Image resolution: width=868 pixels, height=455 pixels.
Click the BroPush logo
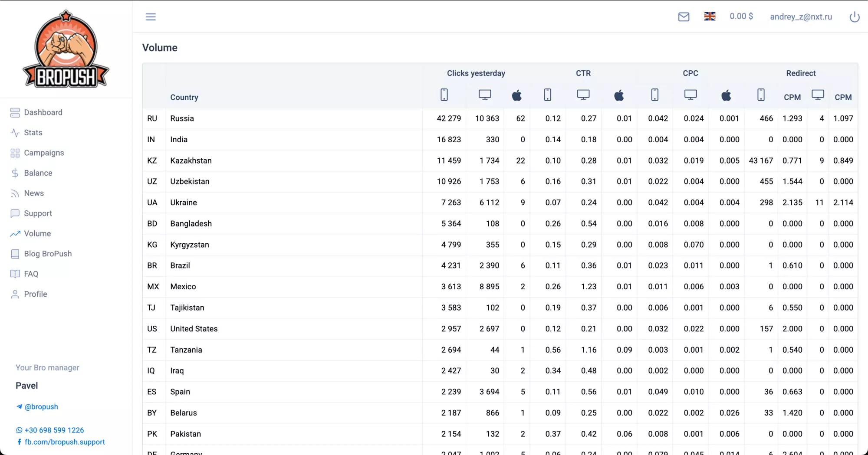point(66,49)
